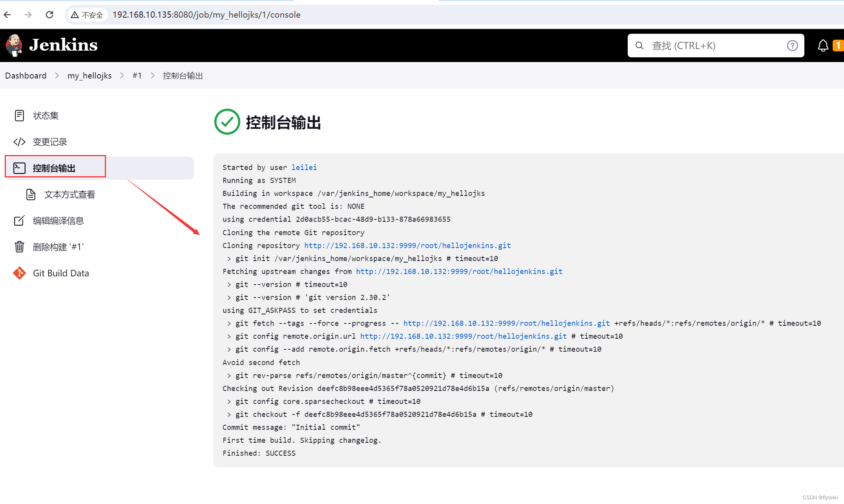Click the browser back arrow

[x=7, y=15]
